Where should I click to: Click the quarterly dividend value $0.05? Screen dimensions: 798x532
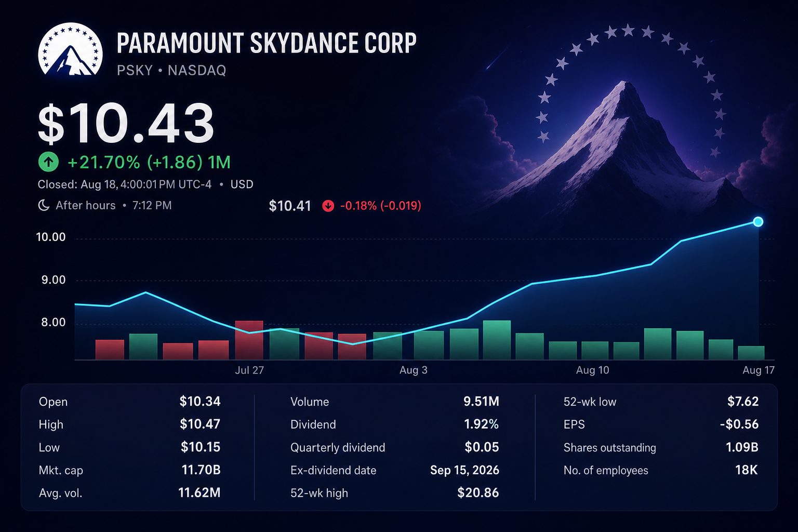482,447
